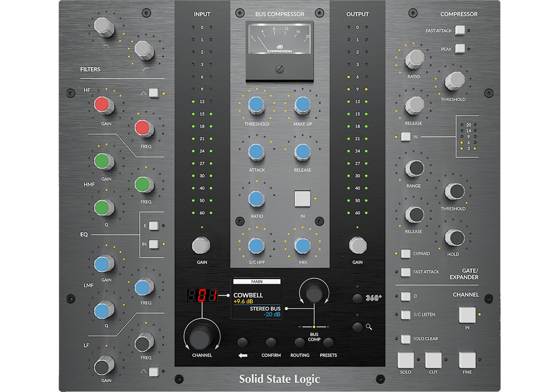
Task: Click the MAIN header on the display
Action: coord(257,281)
